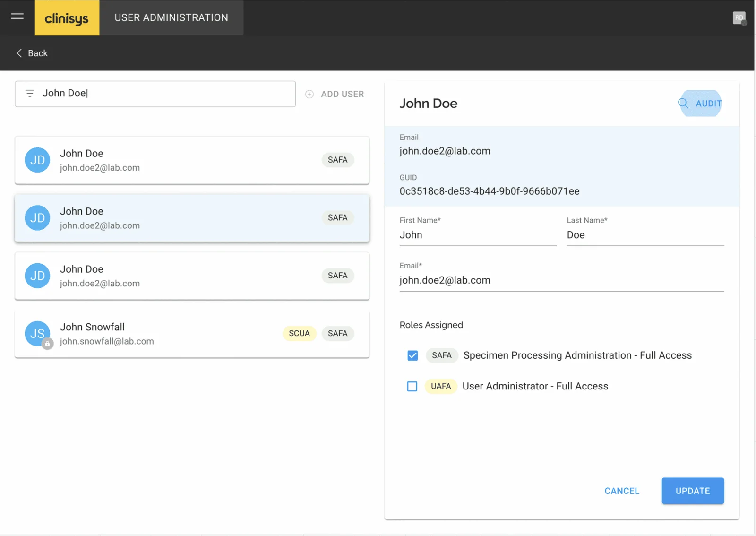Click SAFA chip in Roles Assigned
Viewport: 756px width, 536px height.
pyautogui.click(x=442, y=355)
